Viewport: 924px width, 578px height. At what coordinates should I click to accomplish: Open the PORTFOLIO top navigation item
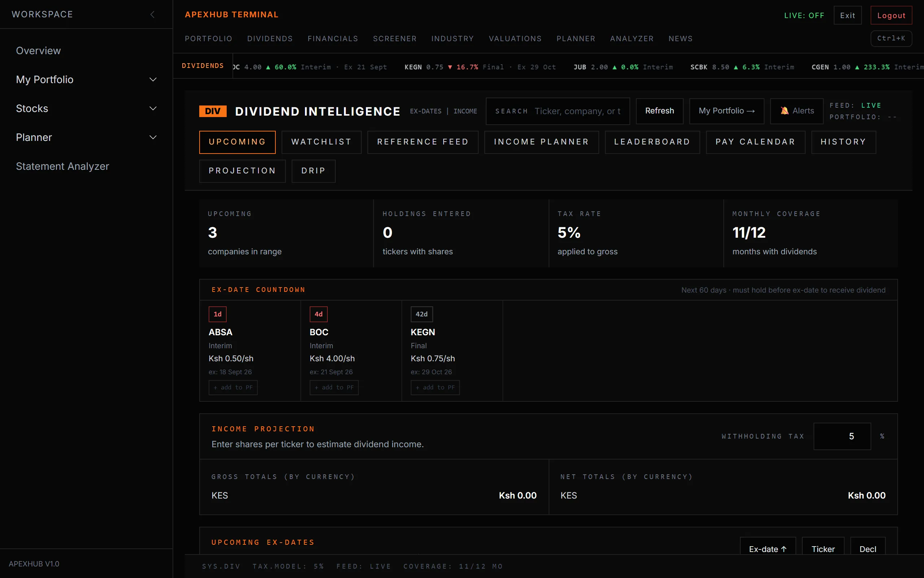pos(209,39)
